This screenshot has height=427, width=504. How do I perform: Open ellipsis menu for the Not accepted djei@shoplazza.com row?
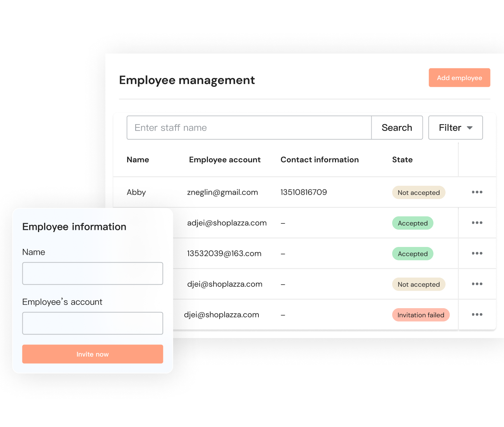tap(477, 284)
